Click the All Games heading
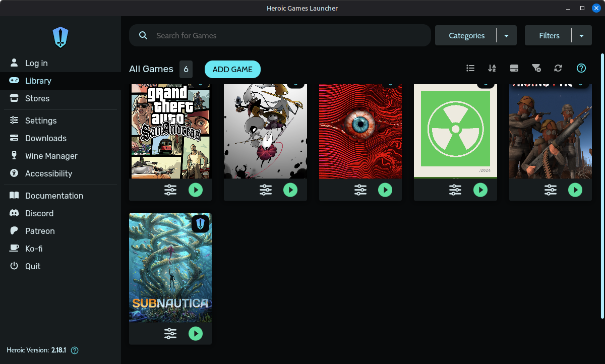The width and height of the screenshot is (605, 364). coord(151,69)
